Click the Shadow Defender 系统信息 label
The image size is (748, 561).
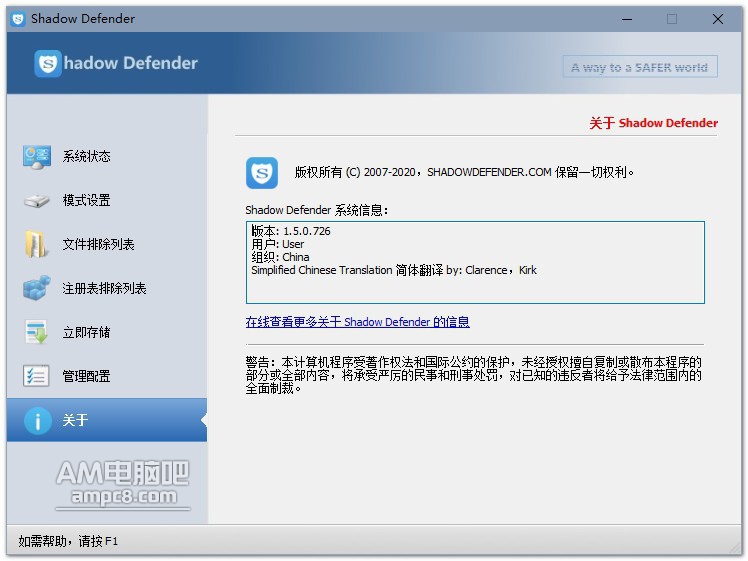pyautogui.click(x=317, y=210)
